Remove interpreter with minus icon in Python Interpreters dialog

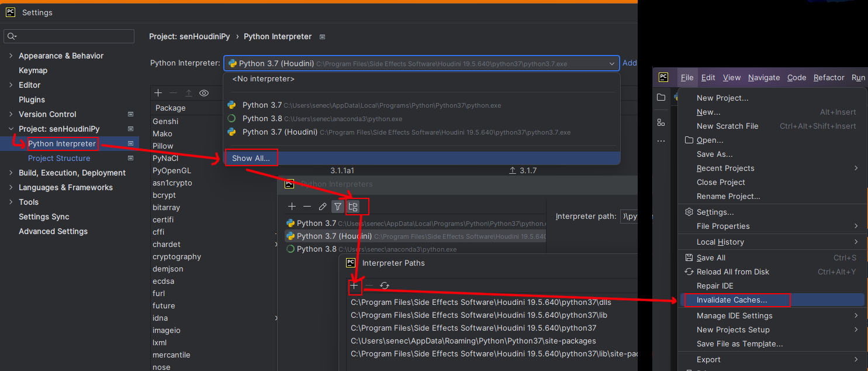pos(307,207)
